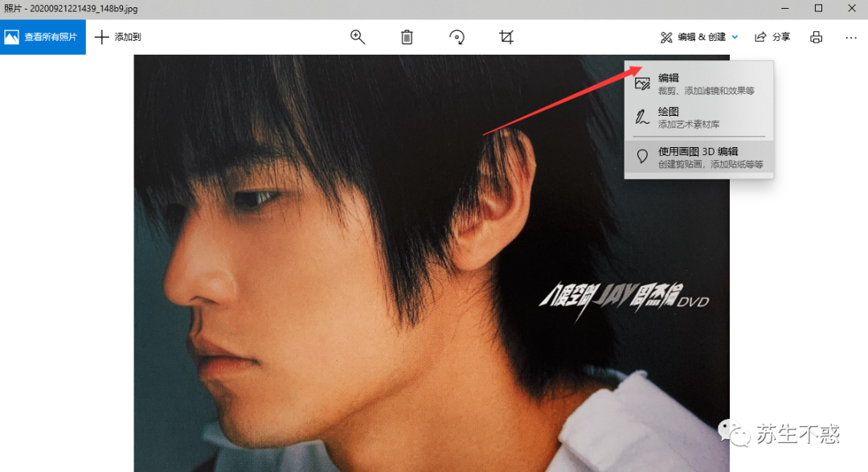The width and height of the screenshot is (868, 472).
Task: Open the three-dot more options menu
Action: pyautogui.click(x=851, y=38)
